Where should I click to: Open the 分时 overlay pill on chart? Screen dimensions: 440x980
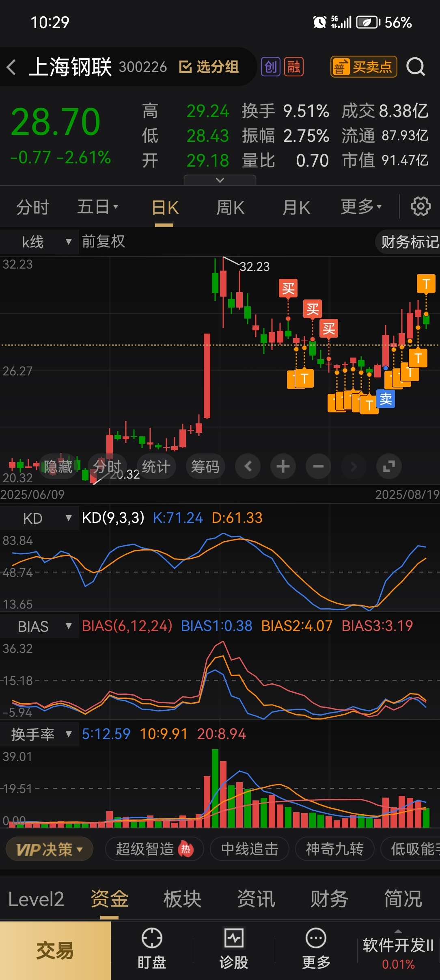[107, 466]
